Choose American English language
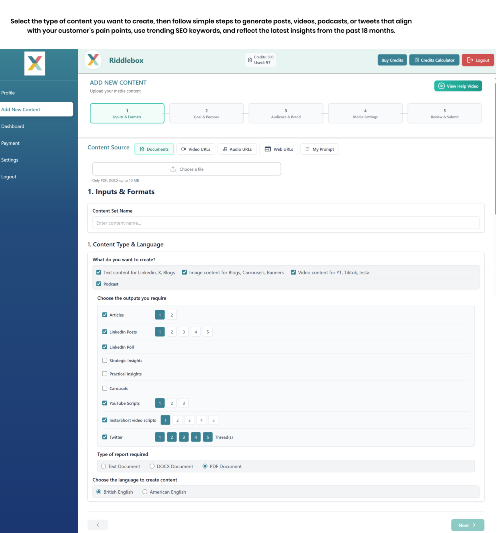The image size is (500, 533). point(145,492)
